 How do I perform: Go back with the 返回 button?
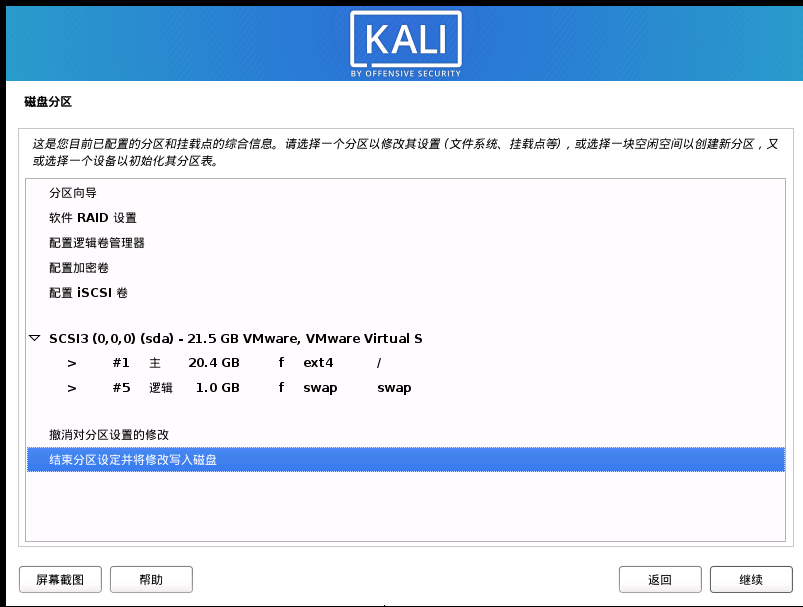(x=659, y=579)
